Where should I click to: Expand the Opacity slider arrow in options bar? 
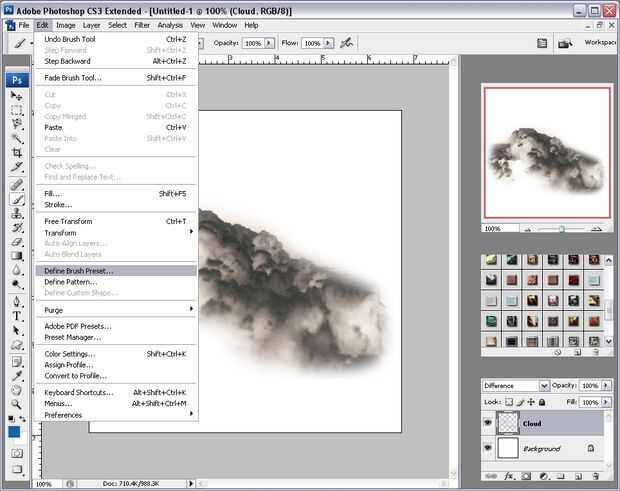pos(269,44)
